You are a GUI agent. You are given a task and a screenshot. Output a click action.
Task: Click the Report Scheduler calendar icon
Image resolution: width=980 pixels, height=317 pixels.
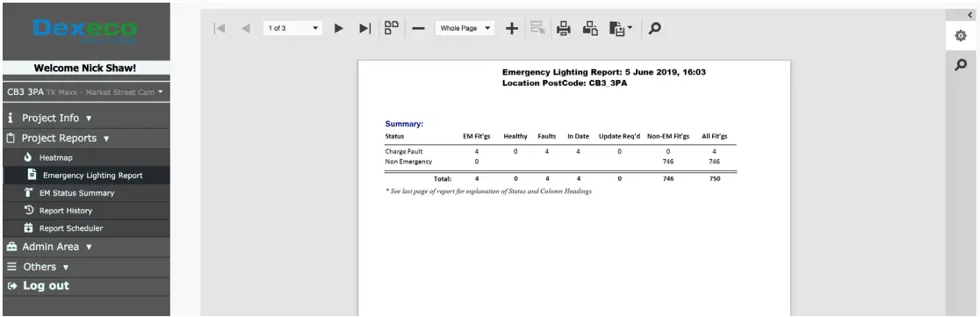28,227
